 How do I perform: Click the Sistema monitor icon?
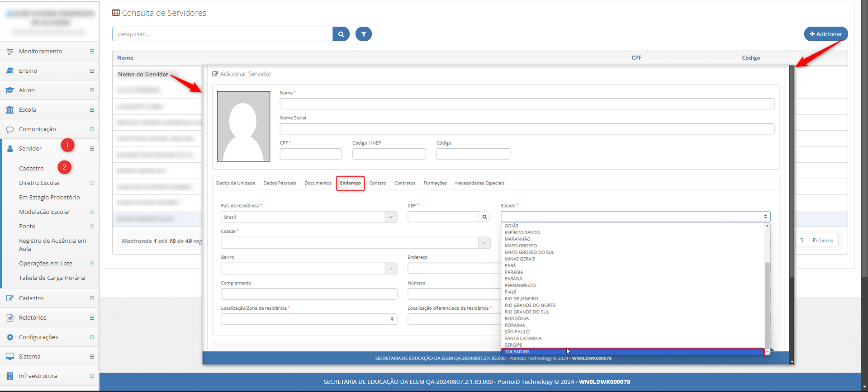pyautogui.click(x=10, y=357)
